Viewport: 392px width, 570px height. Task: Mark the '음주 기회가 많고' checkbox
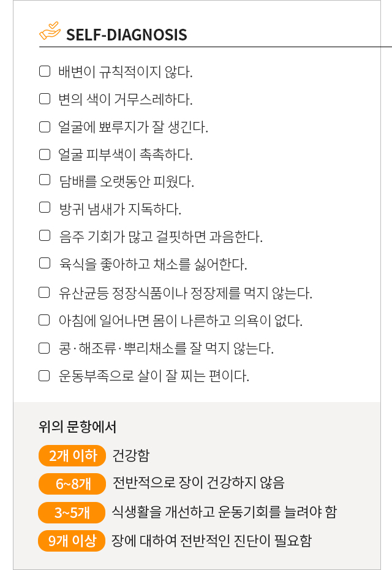44,235
